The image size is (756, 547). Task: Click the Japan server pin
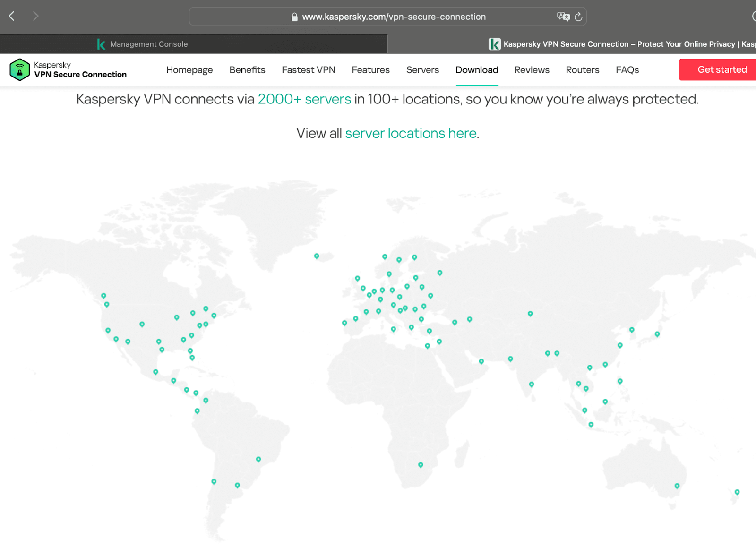pyautogui.click(x=657, y=334)
